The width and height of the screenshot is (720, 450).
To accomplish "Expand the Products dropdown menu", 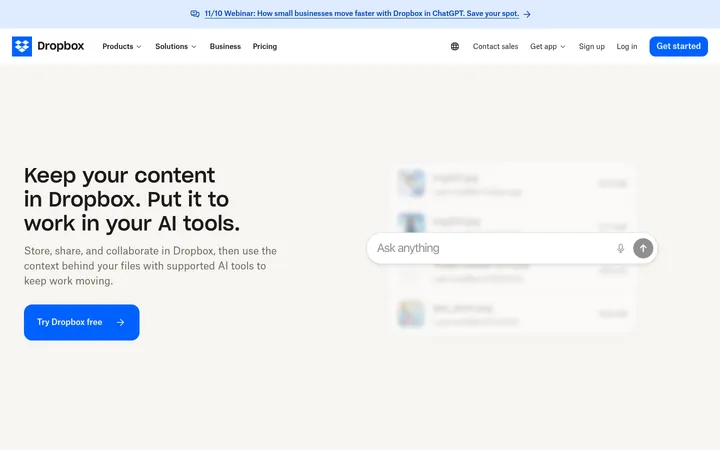I will pos(122,46).
